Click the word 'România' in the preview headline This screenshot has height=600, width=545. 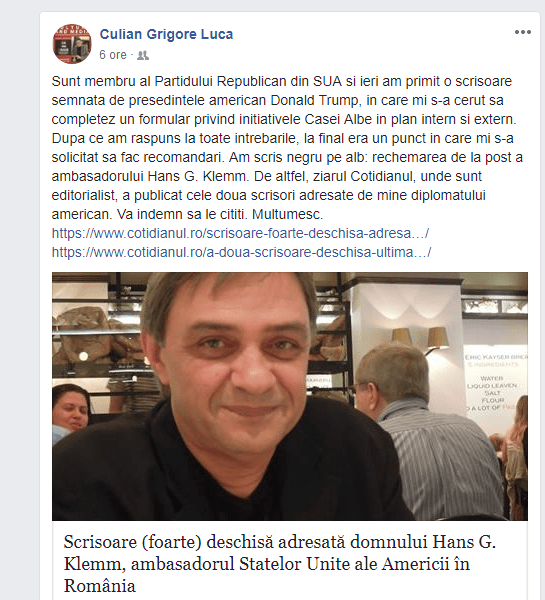[100, 586]
